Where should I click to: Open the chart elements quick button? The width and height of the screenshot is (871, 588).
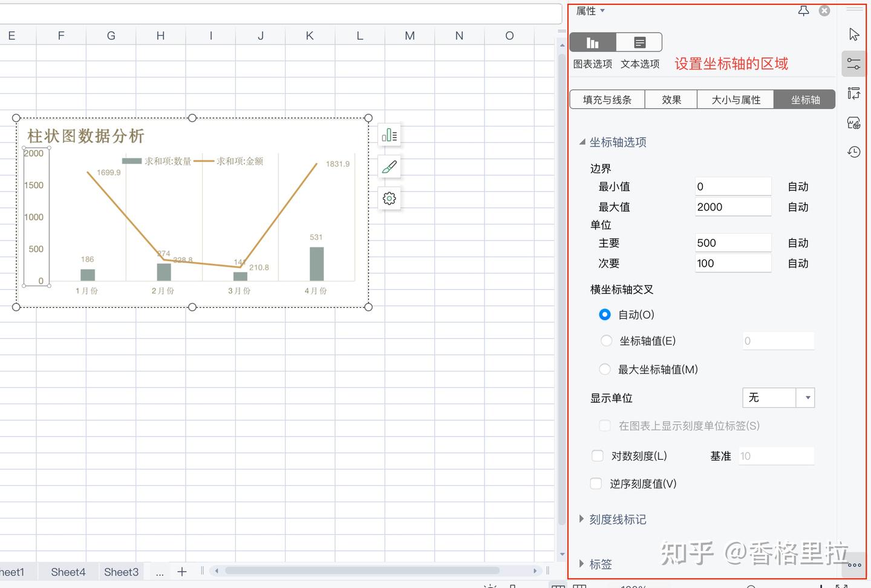(x=390, y=136)
